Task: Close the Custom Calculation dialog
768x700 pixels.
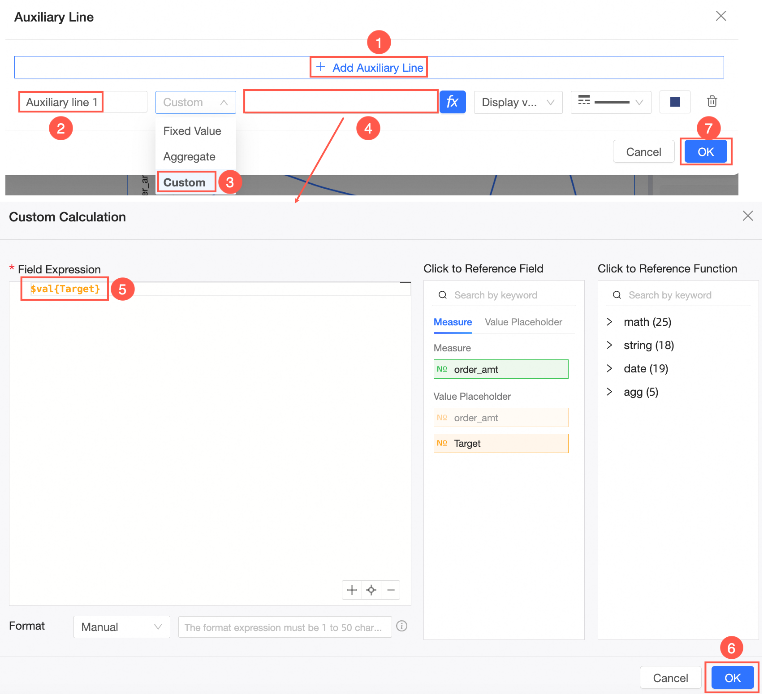Action: click(748, 216)
